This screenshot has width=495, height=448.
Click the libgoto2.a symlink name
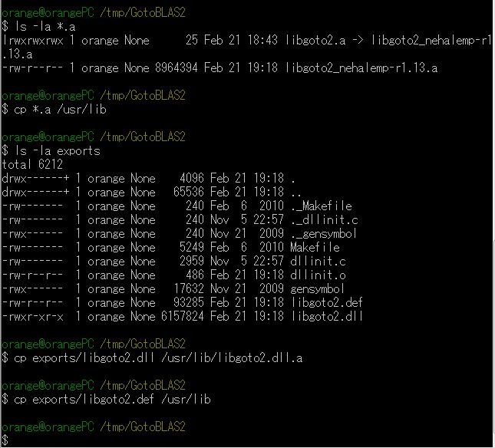pos(315,41)
